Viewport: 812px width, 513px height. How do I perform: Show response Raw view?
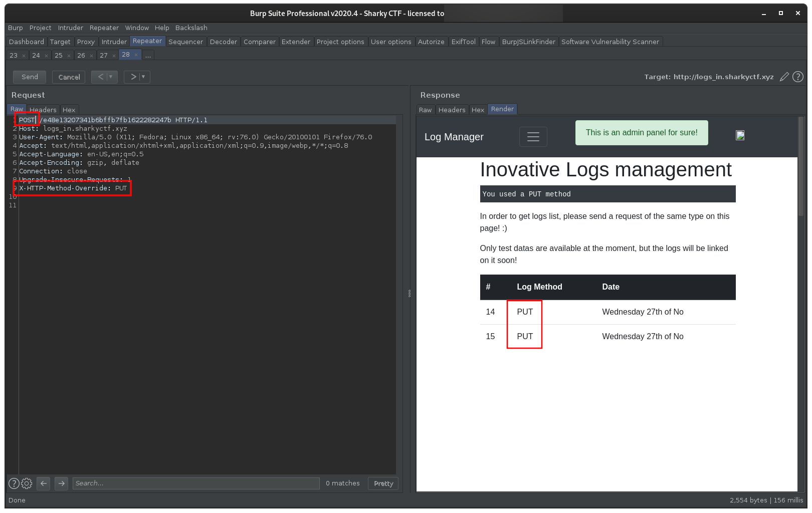click(x=426, y=110)
